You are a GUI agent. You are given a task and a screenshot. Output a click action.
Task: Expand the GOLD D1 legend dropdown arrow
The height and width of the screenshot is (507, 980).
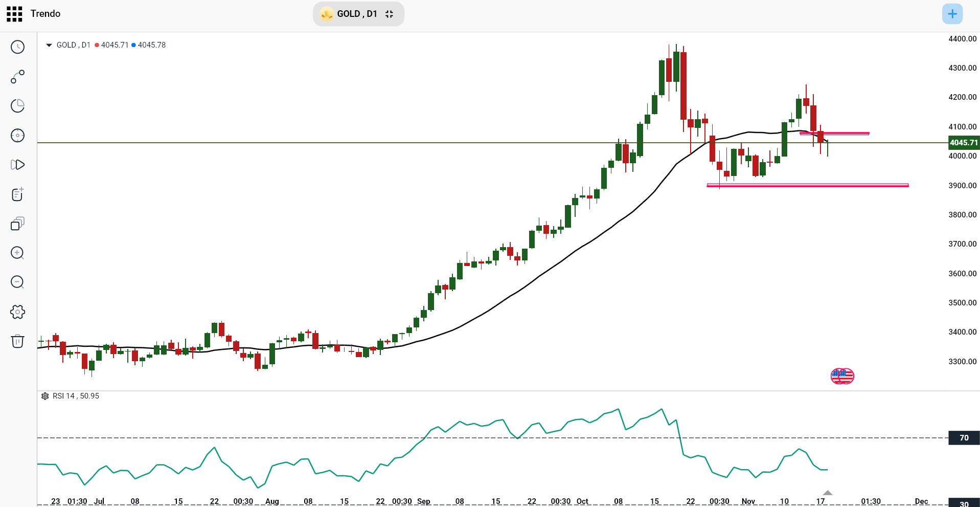point(49,45)
